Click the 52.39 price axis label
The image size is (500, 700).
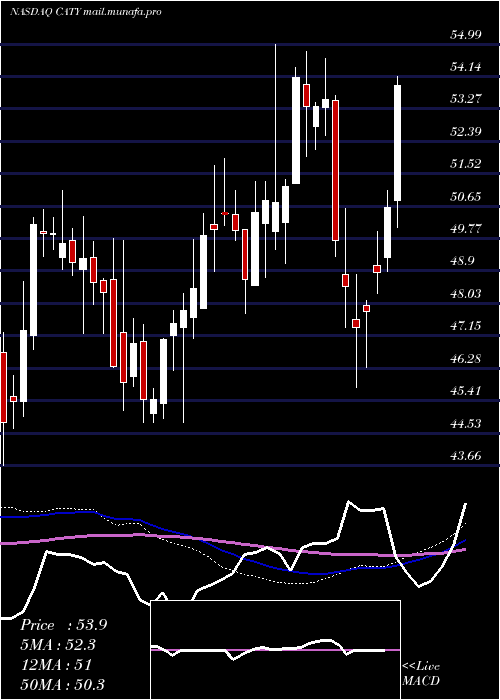pyautogui.click(x=465, y=132)
